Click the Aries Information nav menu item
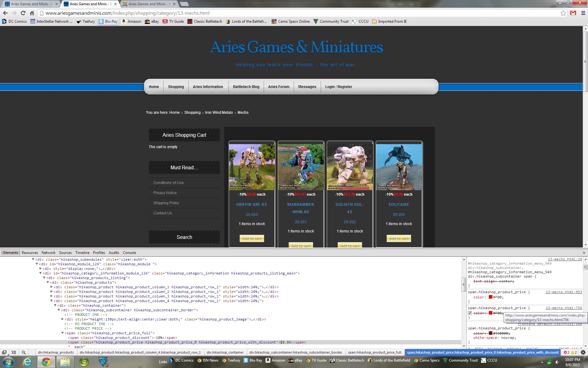The image size is (588, 368). point(208,87)
